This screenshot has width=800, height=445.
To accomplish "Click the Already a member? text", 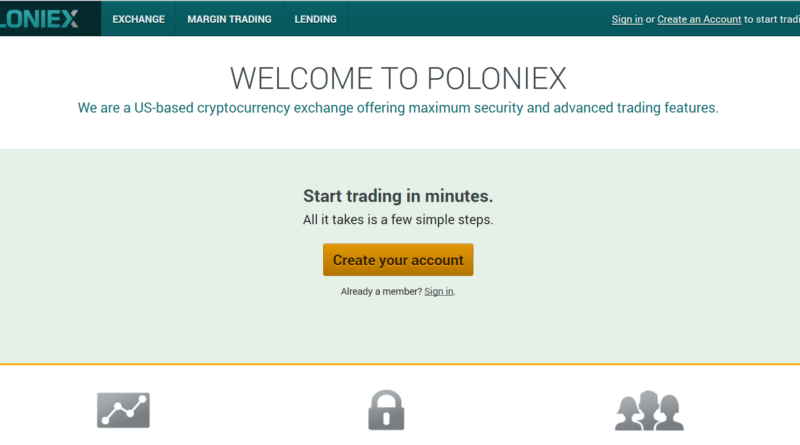I will click(381, 291).
